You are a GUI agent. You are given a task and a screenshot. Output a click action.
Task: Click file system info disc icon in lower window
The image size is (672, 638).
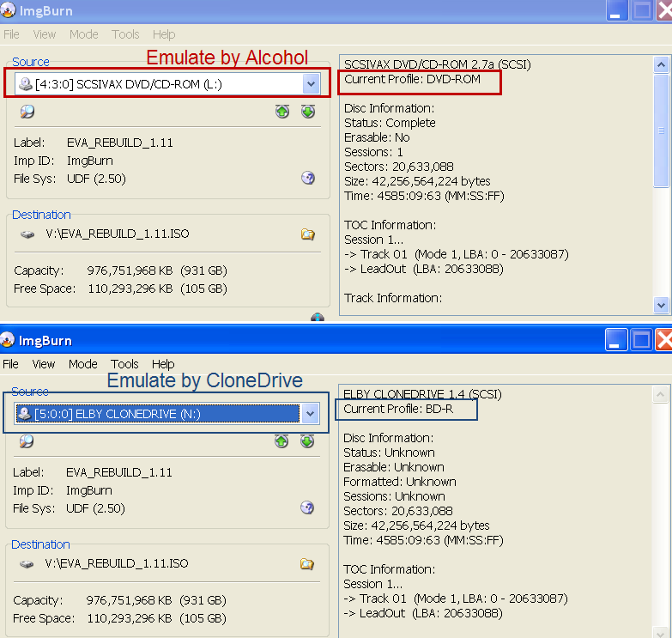click(x=307, y=507)
